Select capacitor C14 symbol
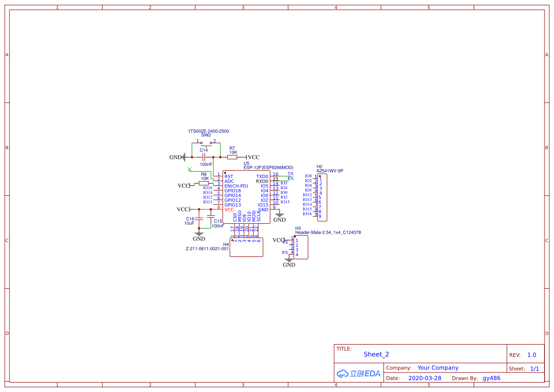This screenshot has width=554, height=392. 203,157
